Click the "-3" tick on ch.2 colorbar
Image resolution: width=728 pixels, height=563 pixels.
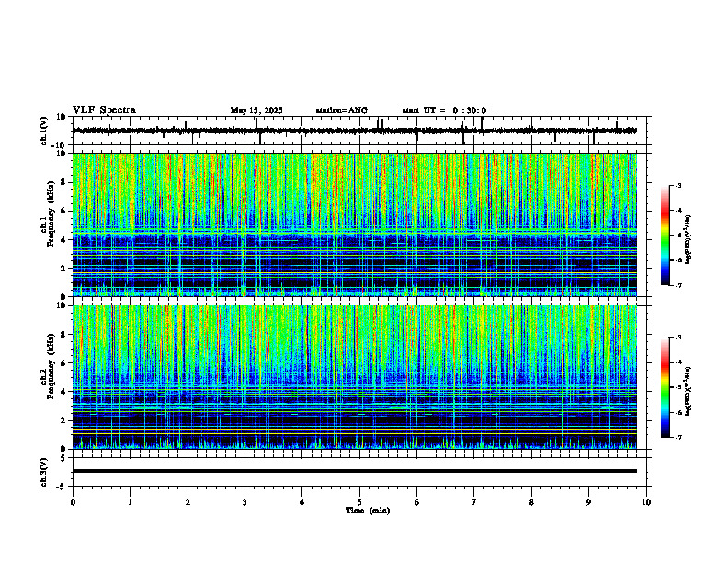tap(677, 338)
